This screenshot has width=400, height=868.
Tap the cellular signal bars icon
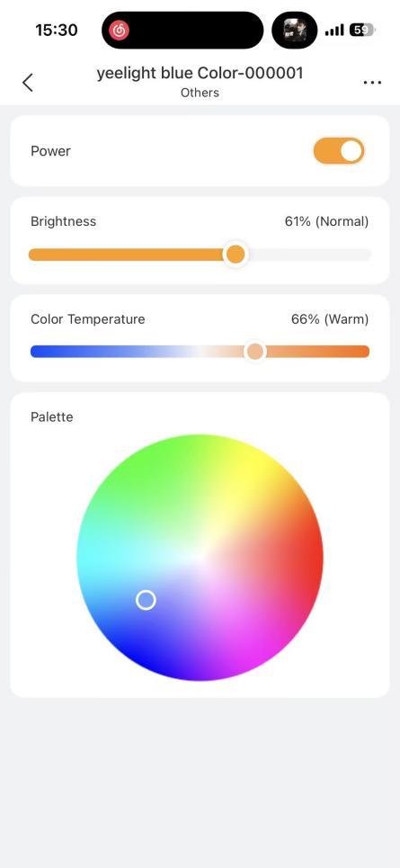(x=334, y=30)
